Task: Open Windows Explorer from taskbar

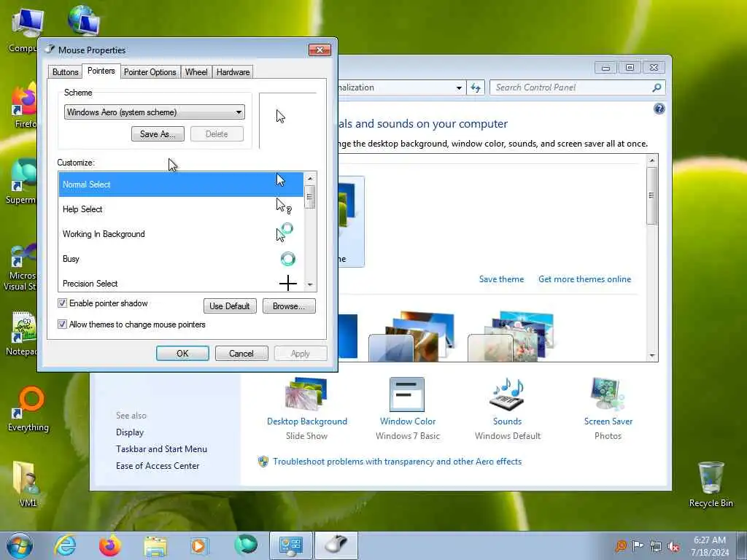Action: [155, 546]
